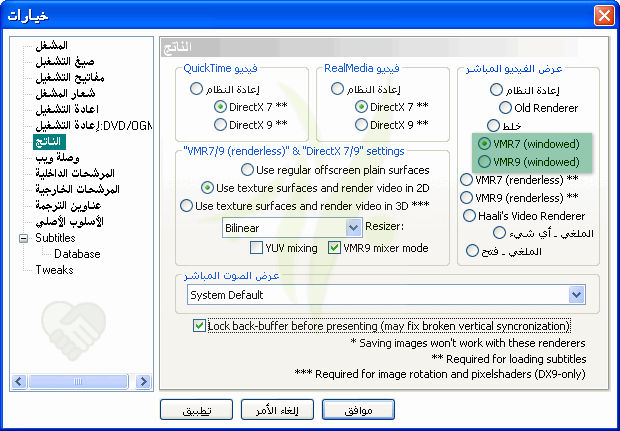Select Use regular offscreen plain surfaces
Viewport: 620px width, 431px height.
[248, 170]
